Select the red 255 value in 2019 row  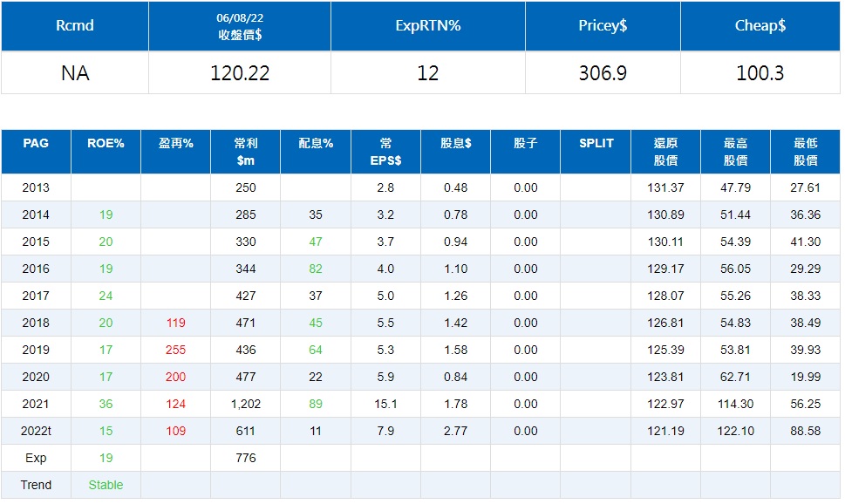(x=175, y=350)
